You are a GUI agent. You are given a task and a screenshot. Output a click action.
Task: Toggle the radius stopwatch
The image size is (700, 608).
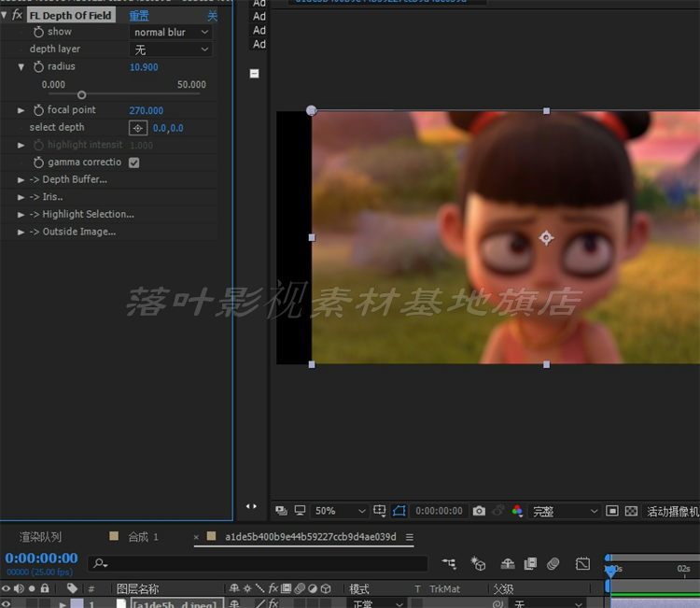pyautogui.click(x=38, y=66)
